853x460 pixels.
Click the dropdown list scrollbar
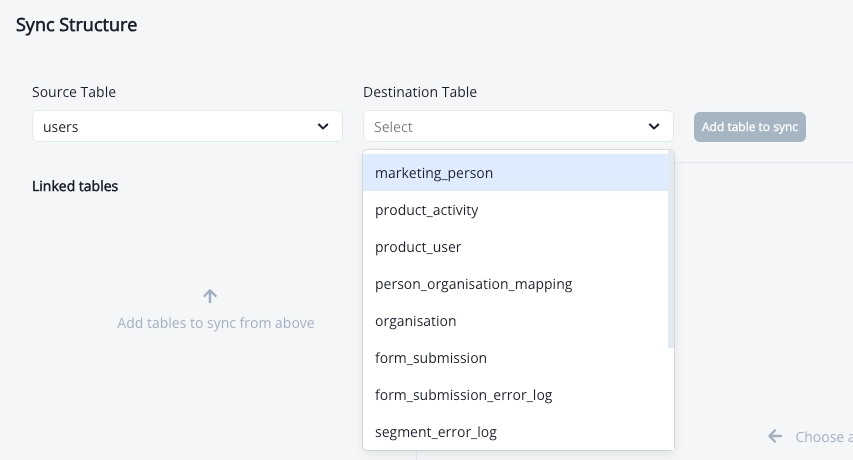pyautogui.click(x=671, y=249)
